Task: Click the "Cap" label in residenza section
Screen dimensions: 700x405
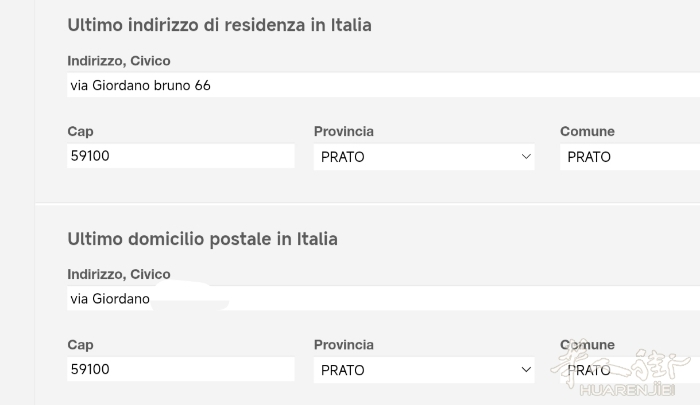Action: click(80, 131)
